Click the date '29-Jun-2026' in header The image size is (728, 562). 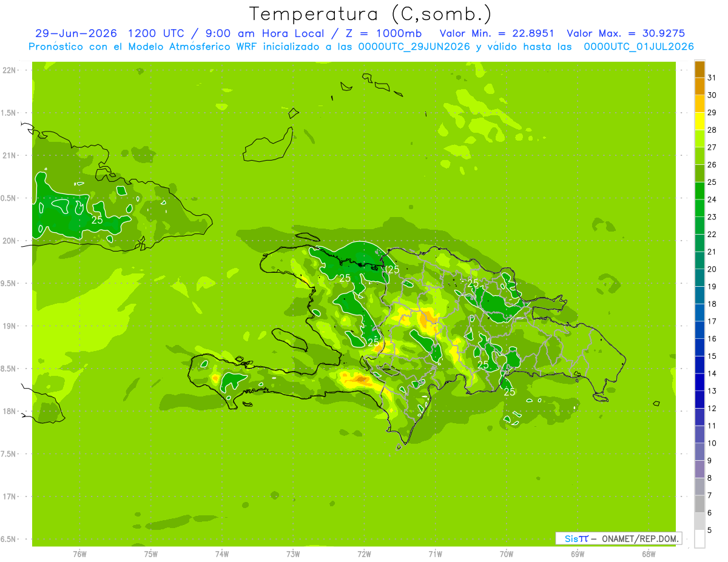pos(76,33)
